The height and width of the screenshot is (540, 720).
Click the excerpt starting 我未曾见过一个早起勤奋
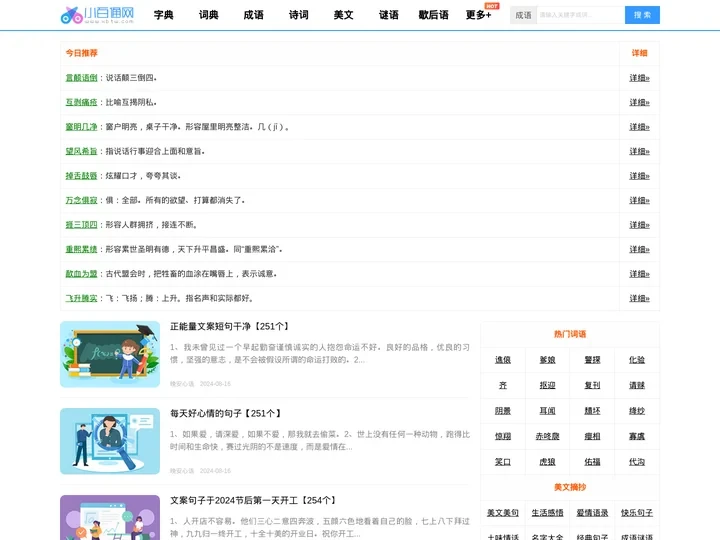click(x=320, y=354)
